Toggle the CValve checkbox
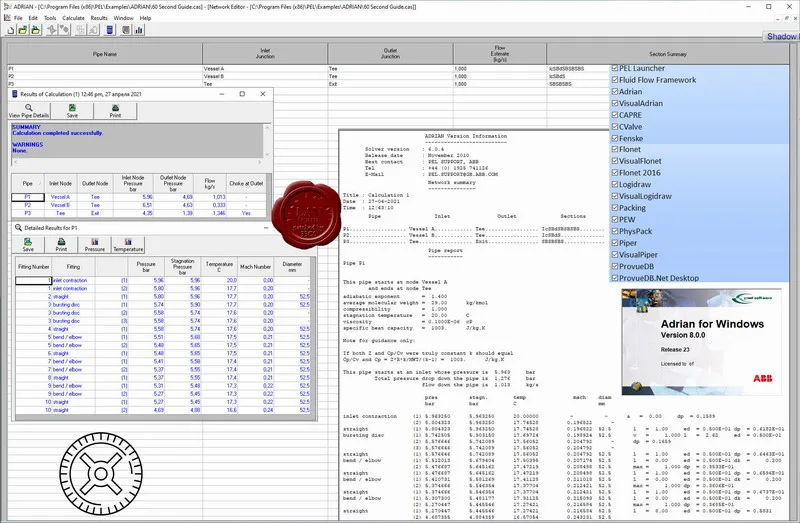 pyautogui.click(x=615, y=127)
